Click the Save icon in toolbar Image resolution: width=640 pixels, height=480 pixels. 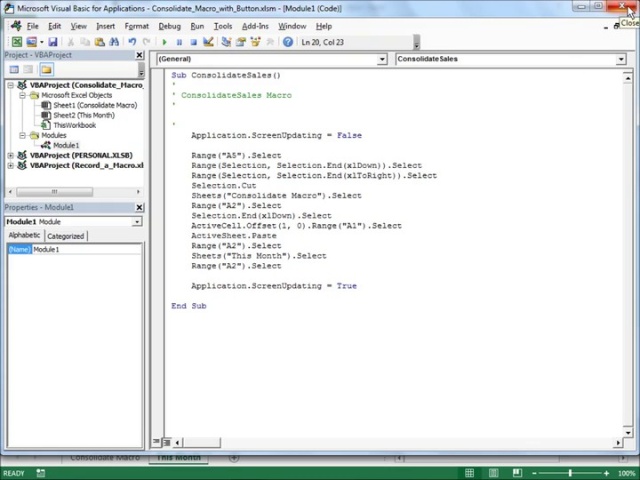52,42
